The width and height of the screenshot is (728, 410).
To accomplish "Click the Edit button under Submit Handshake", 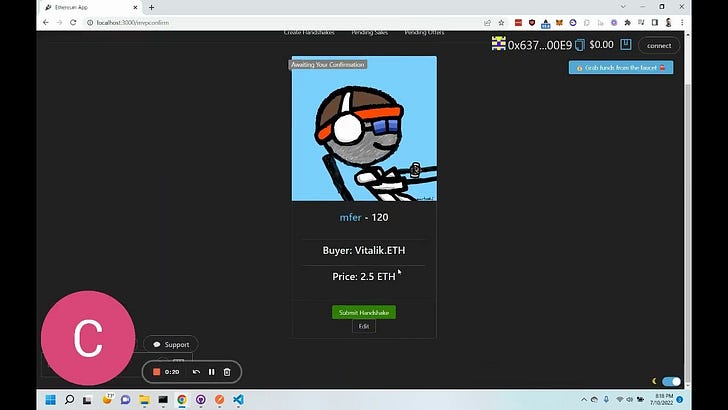I will (364, 326).
